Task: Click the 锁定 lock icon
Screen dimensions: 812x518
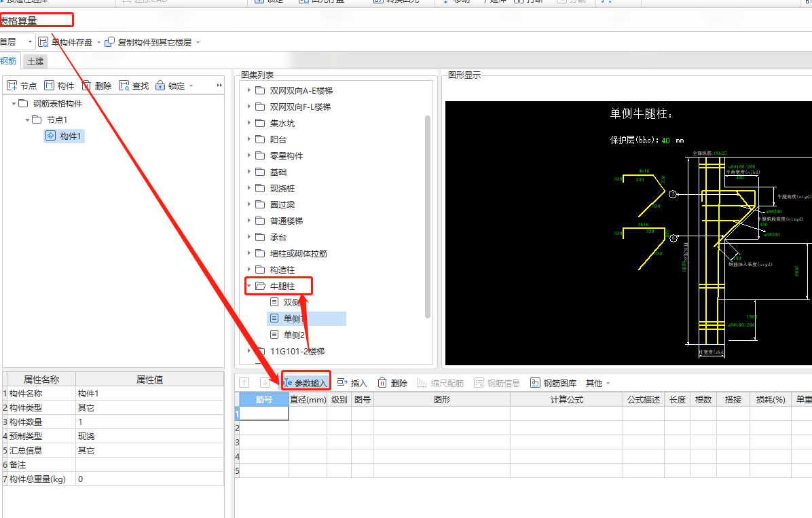Action: [x=160, y=86]
